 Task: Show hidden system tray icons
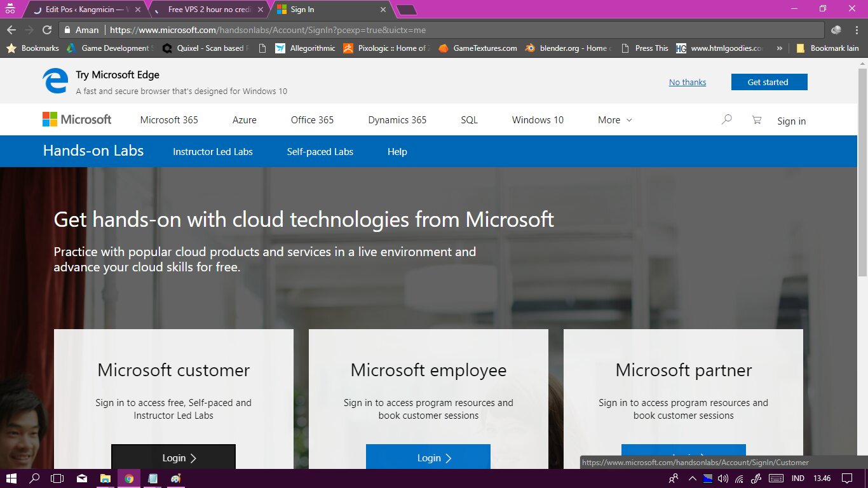691,478
